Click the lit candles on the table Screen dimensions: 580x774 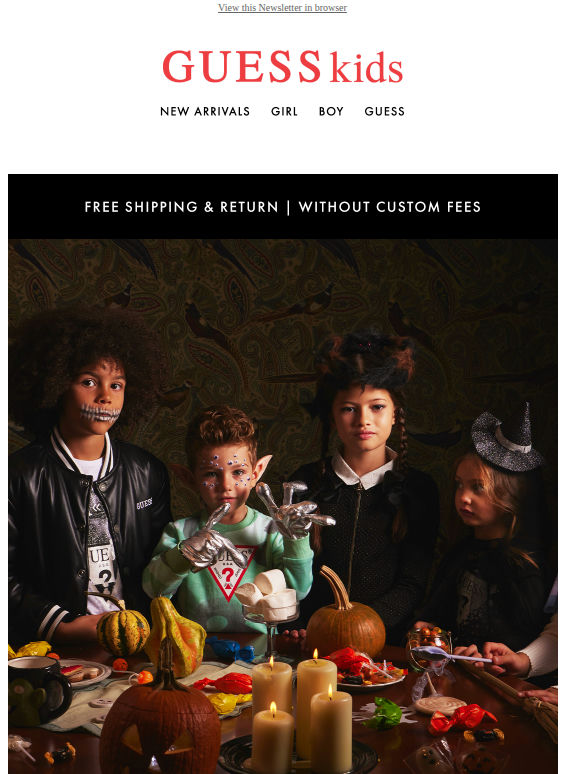[301, 711]
